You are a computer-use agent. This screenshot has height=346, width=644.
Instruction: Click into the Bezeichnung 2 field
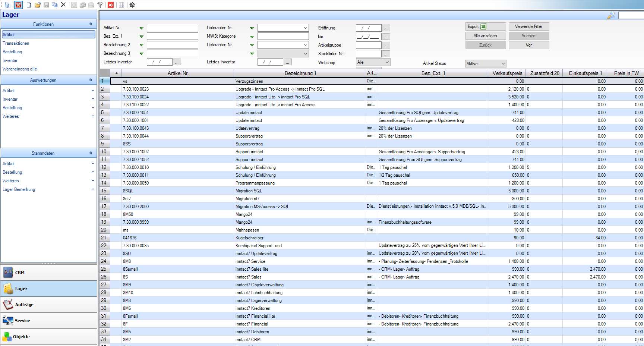click(x=173, y=45)
